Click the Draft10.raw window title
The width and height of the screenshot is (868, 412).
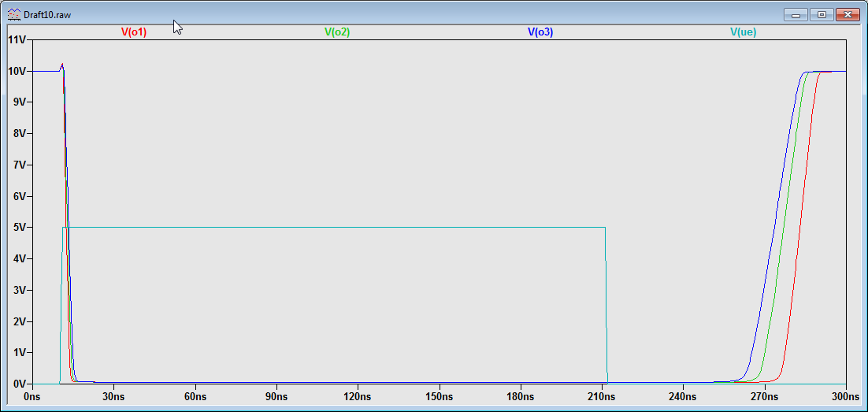[x=47, y=15]
